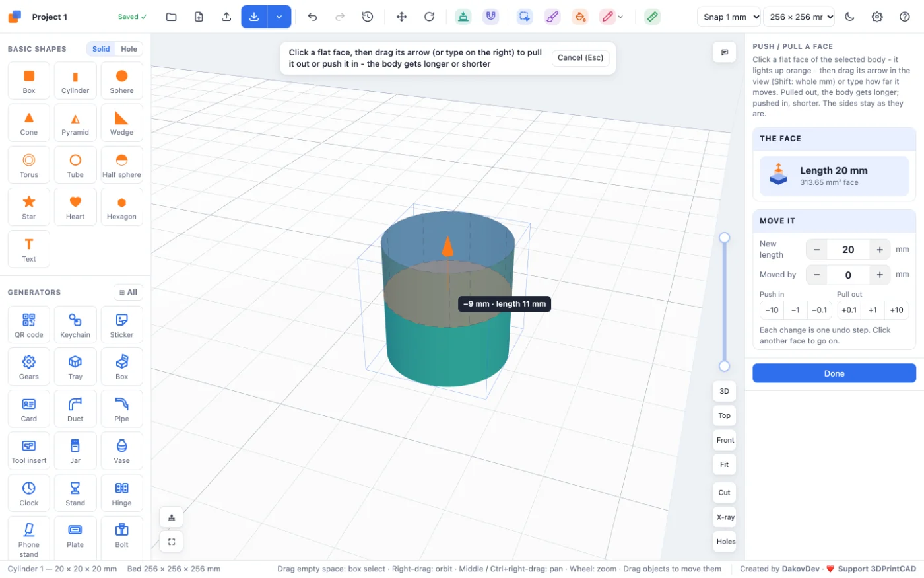This screenshot has height=578, width=924.
Task: Click the measure ruler tool icon
Action: point(652,17)
